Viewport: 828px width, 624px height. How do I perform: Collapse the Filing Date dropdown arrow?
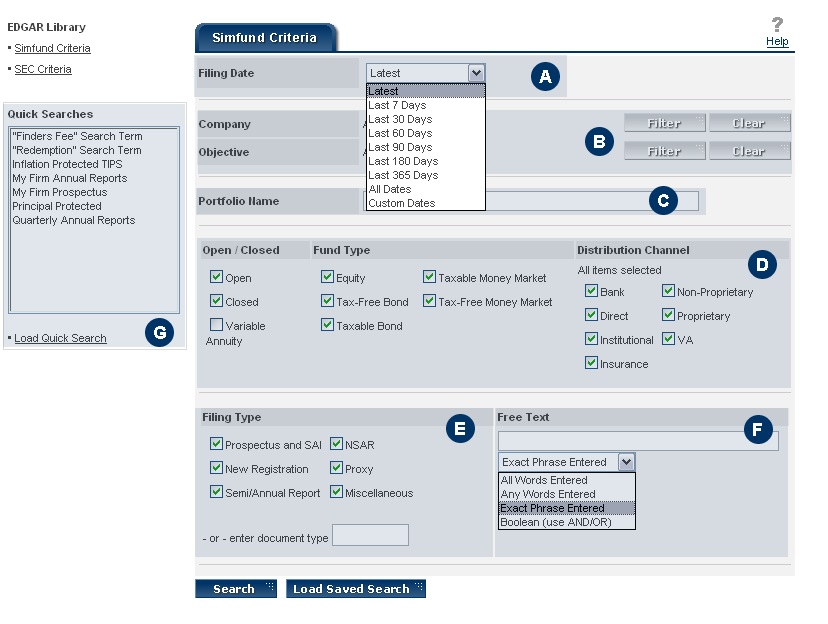476,73
